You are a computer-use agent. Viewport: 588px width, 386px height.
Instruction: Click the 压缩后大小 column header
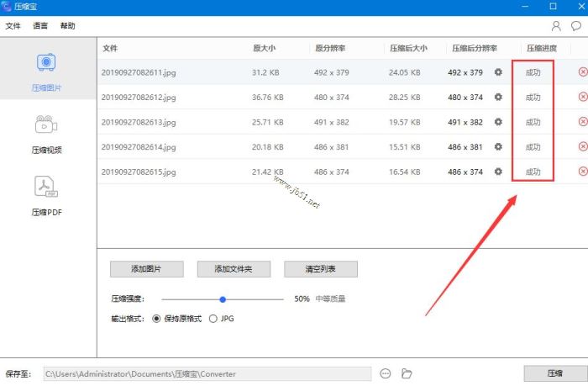click(x=408, y=48)
